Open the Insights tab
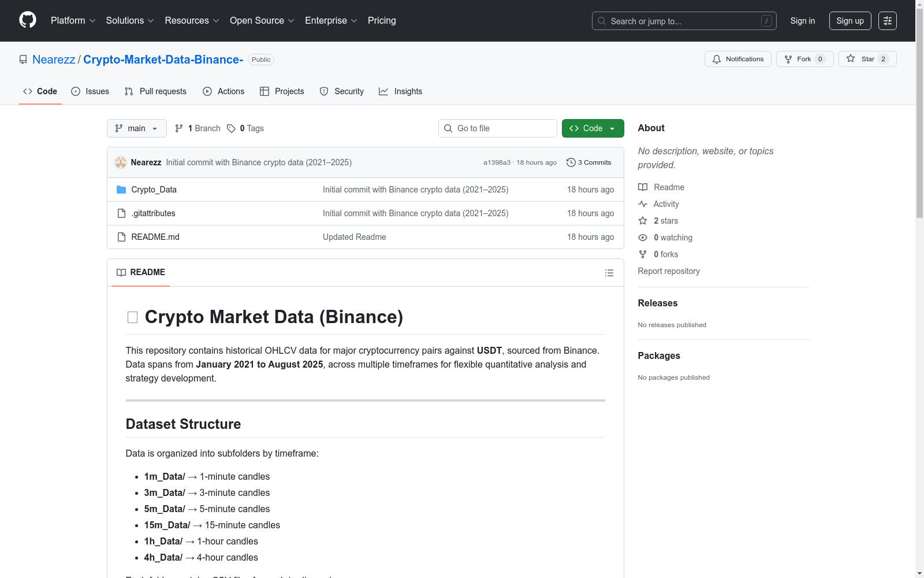This screenshot has height=578, width=924. (x=401, y=91)
